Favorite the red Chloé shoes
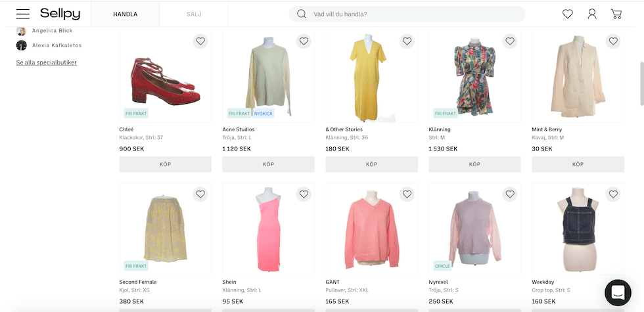This screenshot has width=644, height=312. (200, 41)
